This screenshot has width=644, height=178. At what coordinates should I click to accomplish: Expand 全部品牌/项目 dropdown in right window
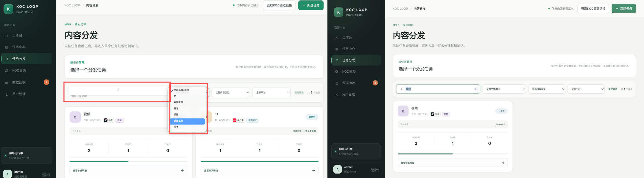tap(504, 89)
